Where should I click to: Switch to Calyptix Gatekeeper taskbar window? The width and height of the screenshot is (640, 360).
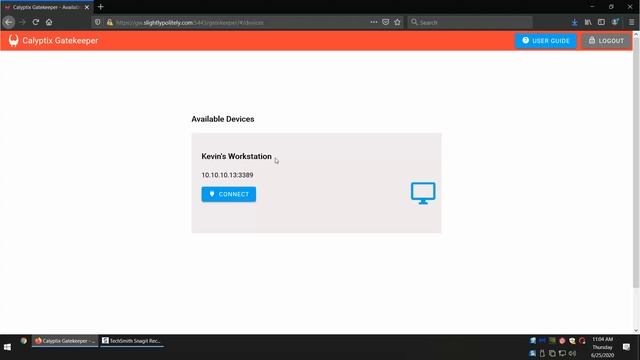65,341
